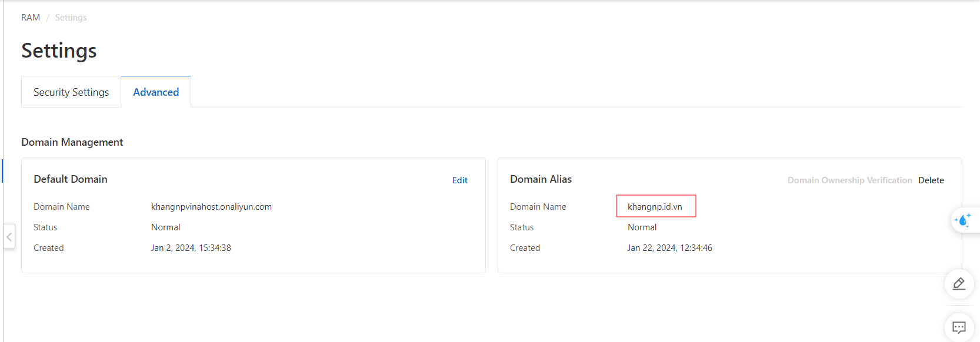Select the khangnp.id.vn domain alias name
The width and height of the screenshot is (980, 342).
[x=655, y=207]
